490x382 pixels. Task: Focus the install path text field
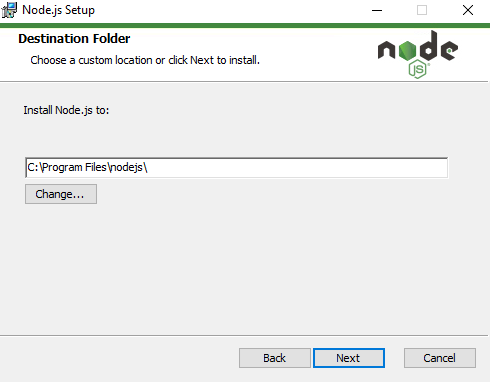(236, 168)
